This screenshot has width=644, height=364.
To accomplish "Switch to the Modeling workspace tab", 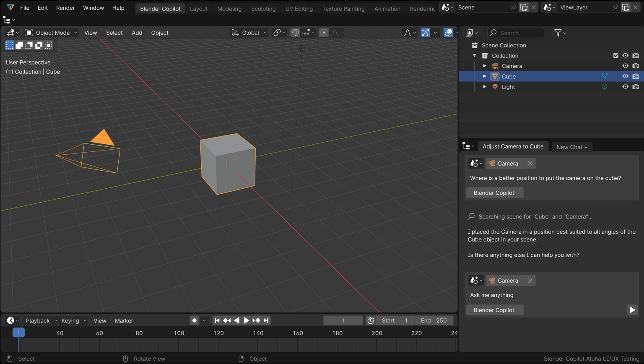I will point(229,8).
